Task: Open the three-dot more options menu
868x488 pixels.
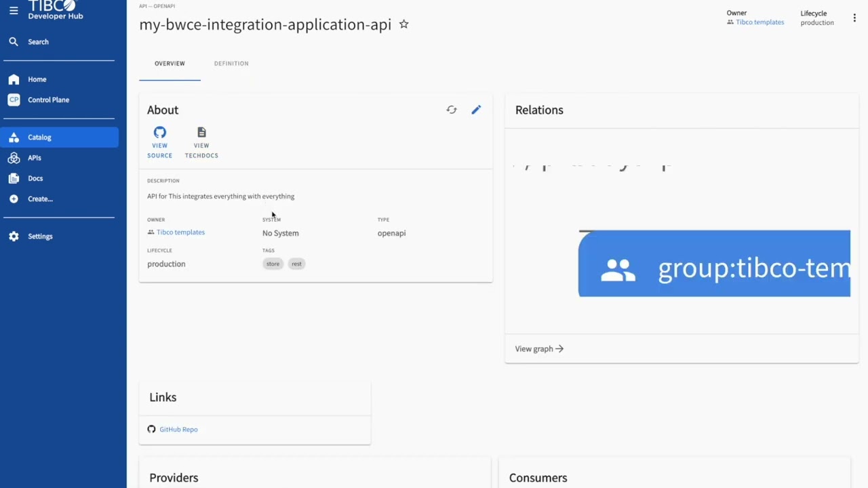Action: point(854,18)
